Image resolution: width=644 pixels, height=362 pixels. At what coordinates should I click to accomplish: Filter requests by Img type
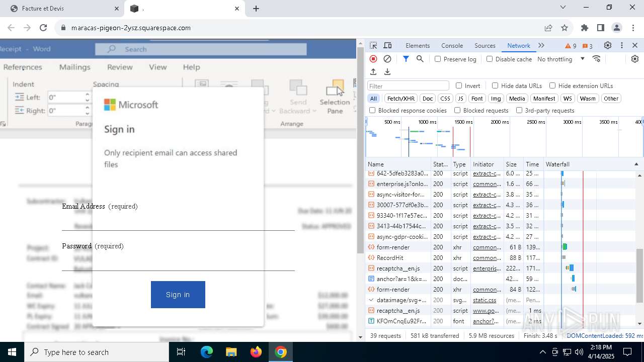coord(496,99)
